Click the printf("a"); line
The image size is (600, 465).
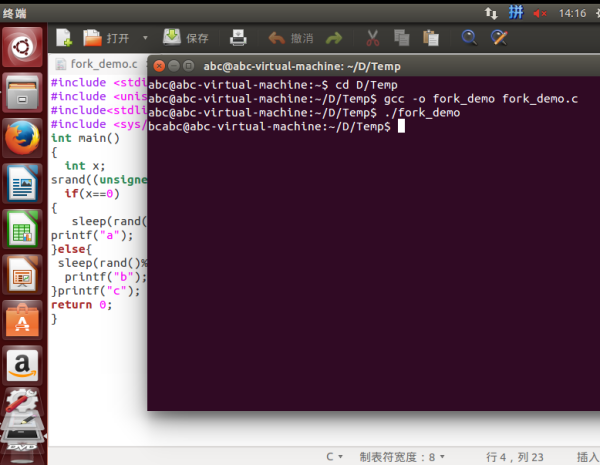click(x=92, y=235)
